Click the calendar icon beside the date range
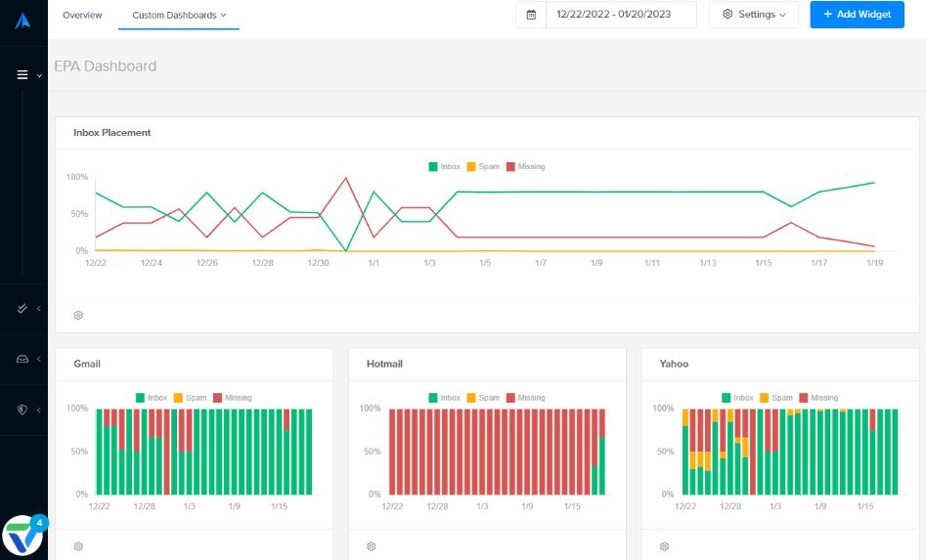Viewport: 926px width, 560px height. [x=531, y=15]
